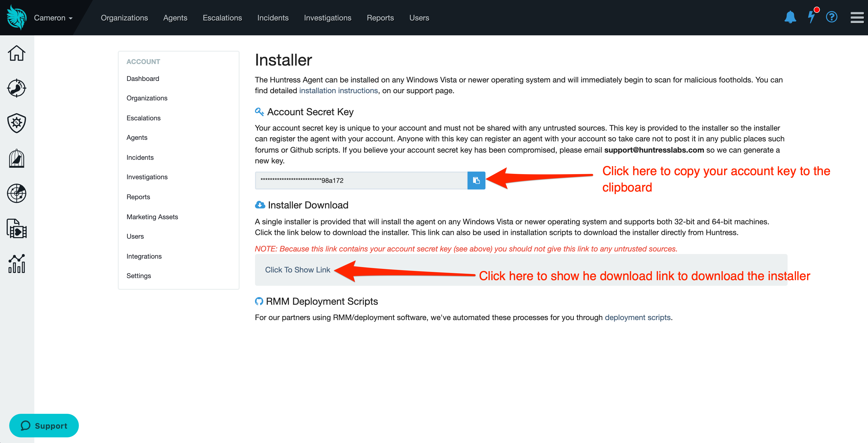Open Incidents in the Account side menu

click(140, 157)
